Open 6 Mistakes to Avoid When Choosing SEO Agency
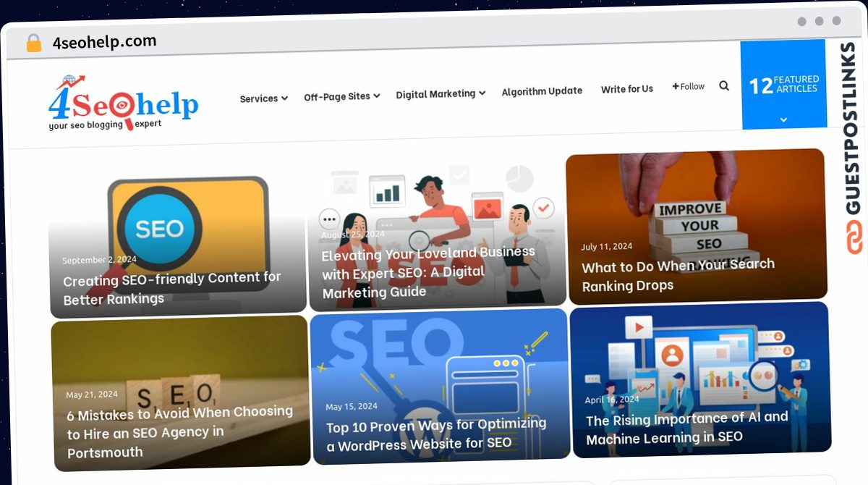Image resolution: width=868 pixels, height=485 pixels. tap(180, 432)
